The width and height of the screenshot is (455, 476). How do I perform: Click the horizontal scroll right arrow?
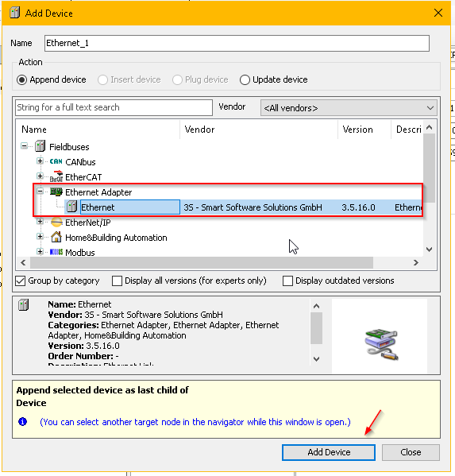pyautogui.click(x=416, y=262)
